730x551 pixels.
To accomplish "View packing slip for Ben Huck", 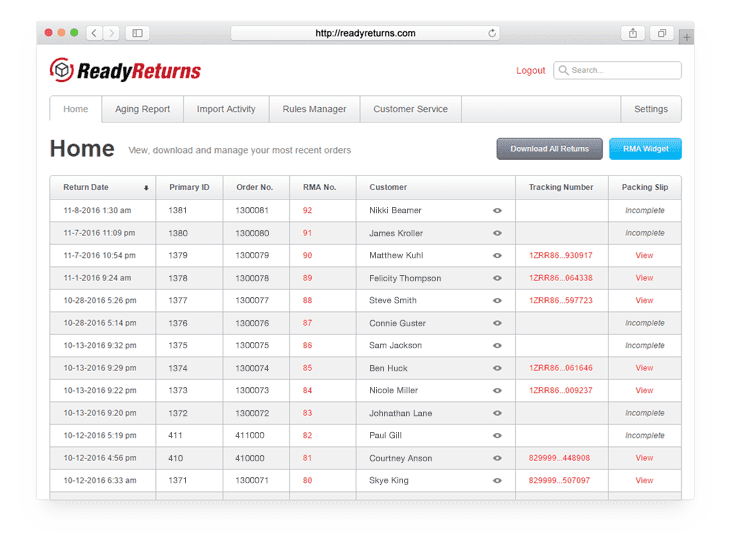I will click(644, 368).
